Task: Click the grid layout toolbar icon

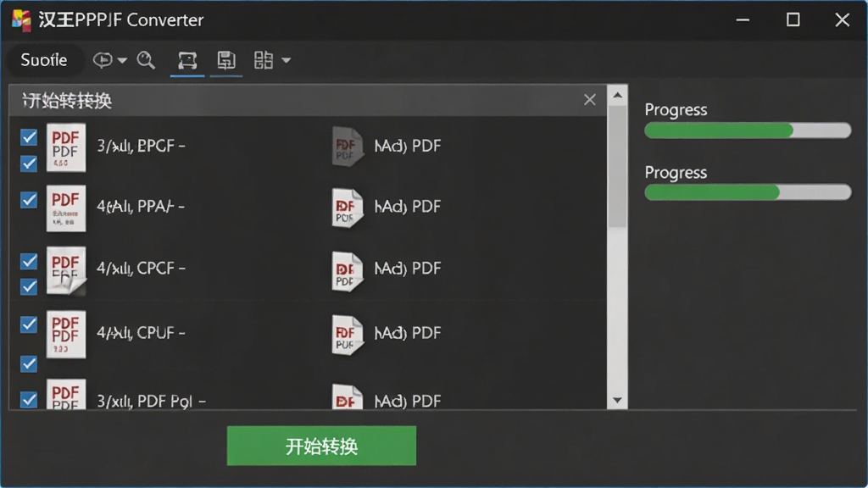Action: pyautogui.click(x=263, y=60)
